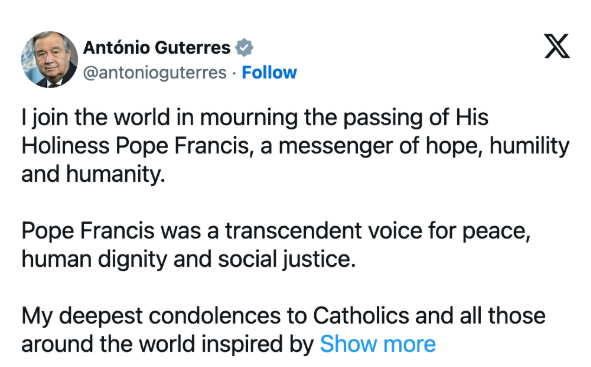
Task: Click 'Pope Francis was' at second paragraph start
Action: pyautogui.click(x=111, y=231)
